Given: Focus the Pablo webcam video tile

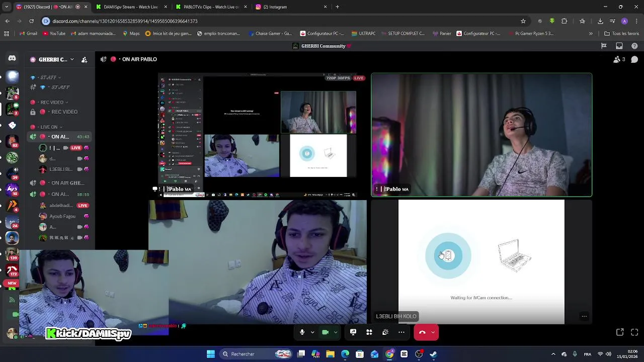Looking at the screenshot, I should click(481, 135).
